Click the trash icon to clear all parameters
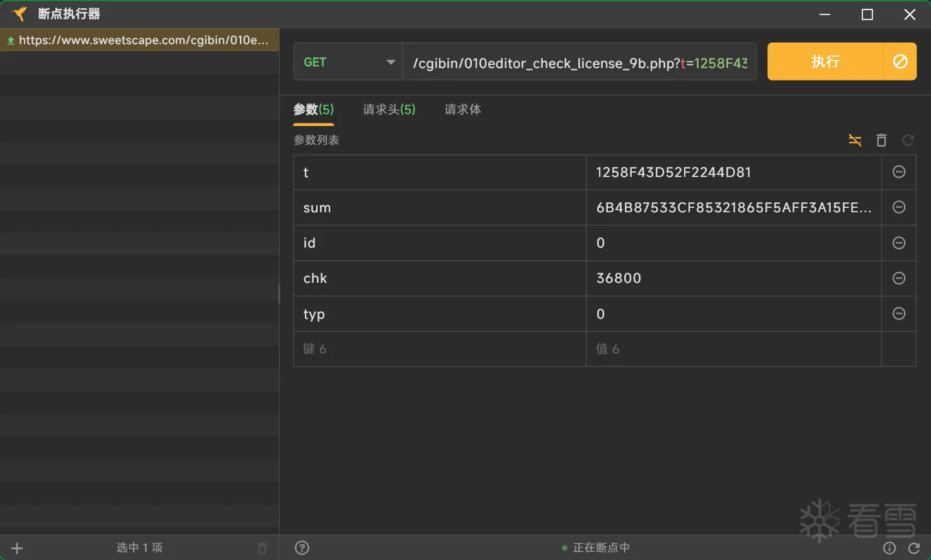Screen dimensions: 931x560 click(x=881, y=140)
